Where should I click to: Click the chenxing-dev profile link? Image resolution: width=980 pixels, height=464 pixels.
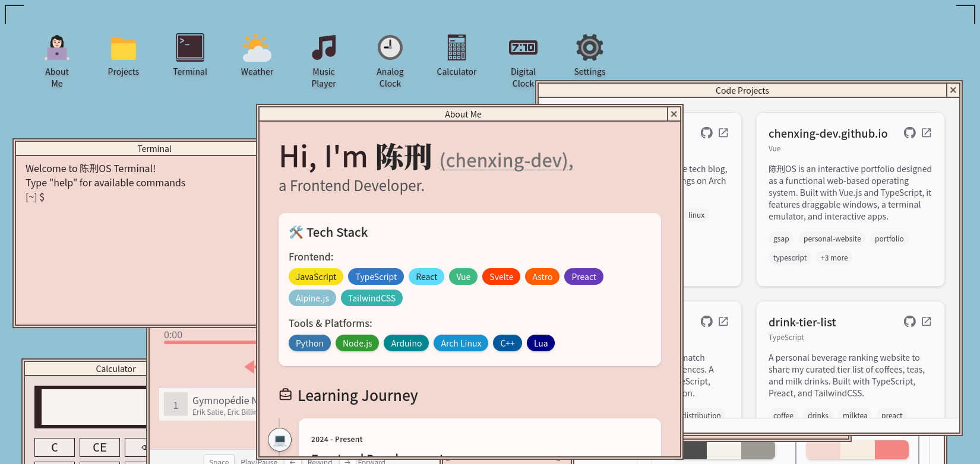(x=506, y=160)
